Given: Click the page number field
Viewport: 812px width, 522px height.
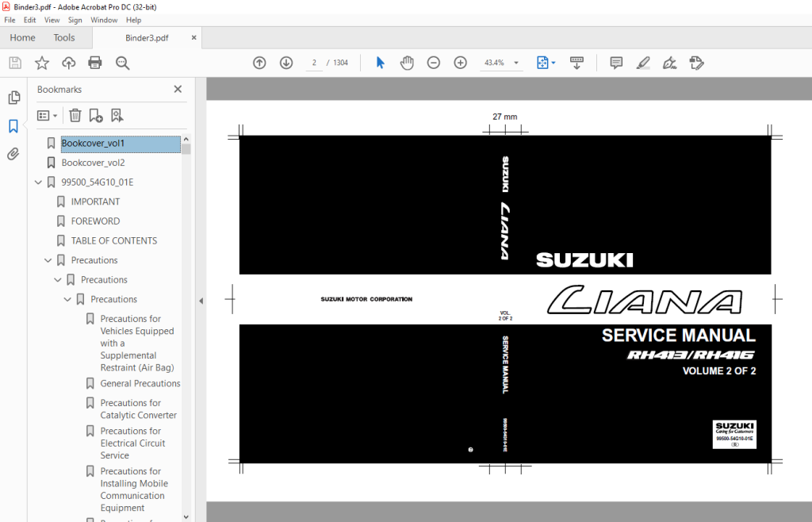Looking at the screenshot, I should click(314, 63).
